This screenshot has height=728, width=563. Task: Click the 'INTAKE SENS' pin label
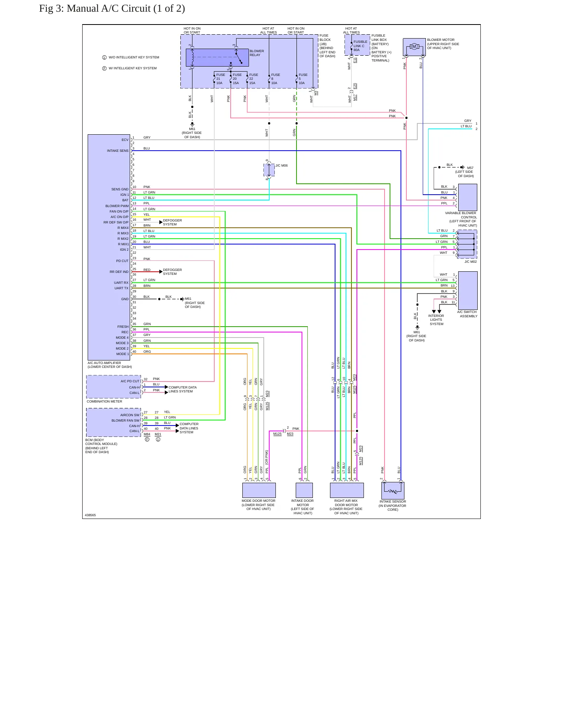pyautogui.click(x=118, y=151)
